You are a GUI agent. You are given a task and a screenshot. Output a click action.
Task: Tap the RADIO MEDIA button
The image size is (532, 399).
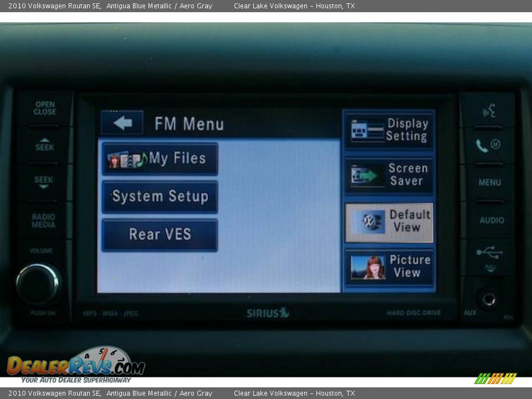click(x=44, y=221)
